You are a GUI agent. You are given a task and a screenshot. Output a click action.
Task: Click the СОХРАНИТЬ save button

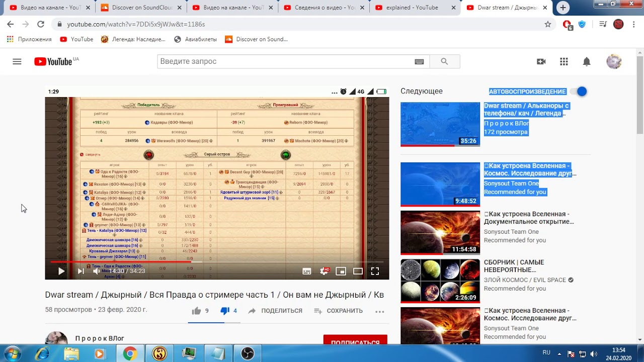(x=338, y=311)
